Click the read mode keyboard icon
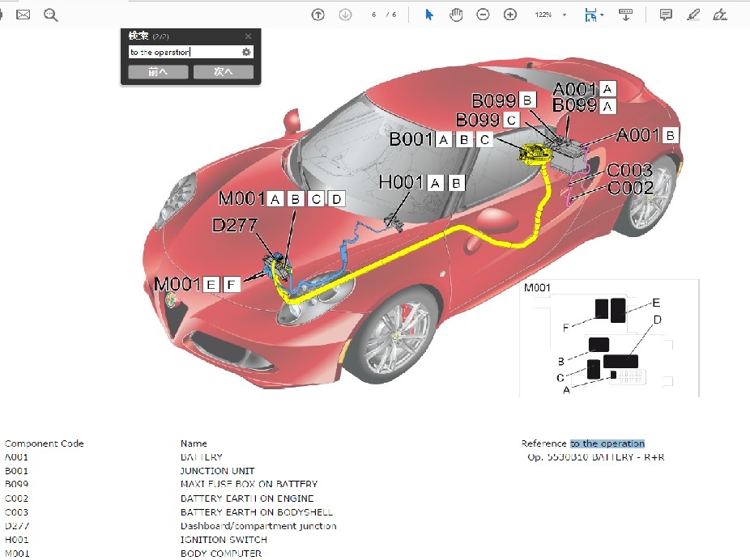The width and height of the screenshot is (750, 560). tap(625, 15)
